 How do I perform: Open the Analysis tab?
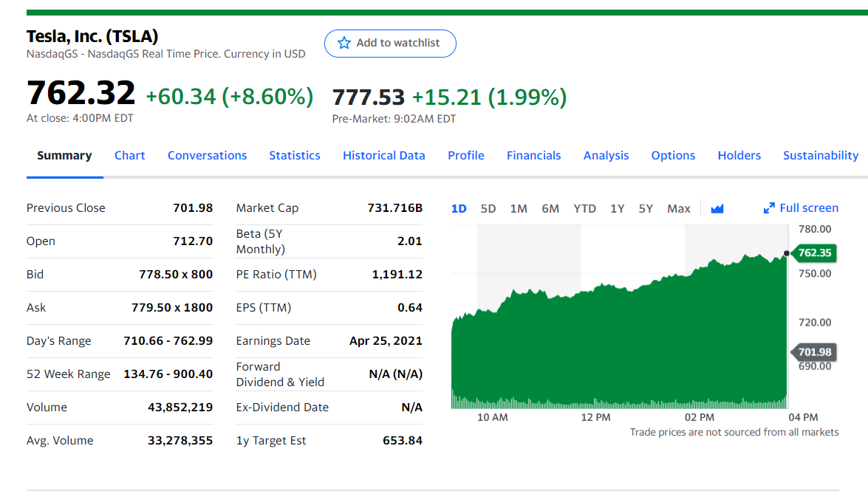(606, 156)
